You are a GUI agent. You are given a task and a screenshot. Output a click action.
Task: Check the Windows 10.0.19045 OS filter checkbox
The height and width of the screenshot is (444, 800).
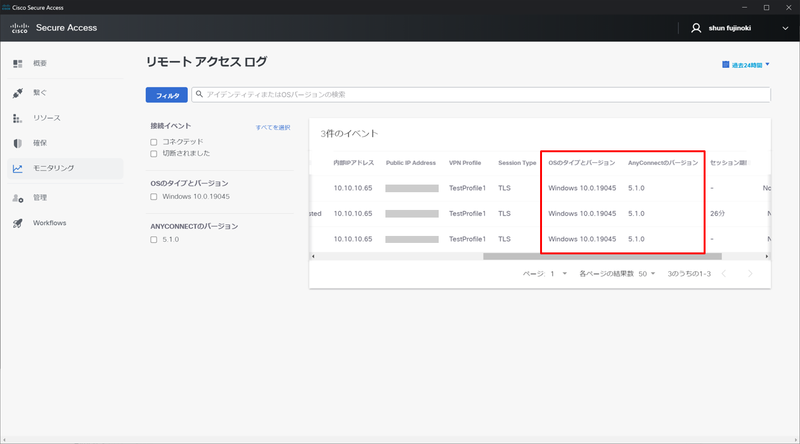point(154,196)
